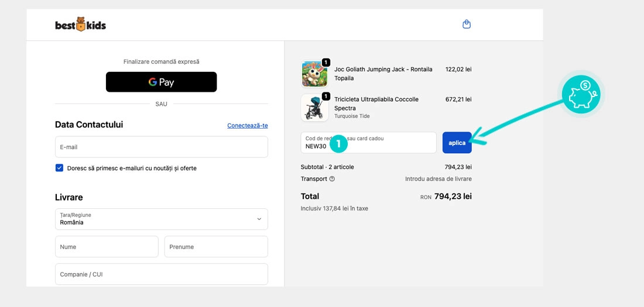644x307 pixels.
Task: Open the Coccolle Spectra tricycle thumbnail
Action: 314,108
